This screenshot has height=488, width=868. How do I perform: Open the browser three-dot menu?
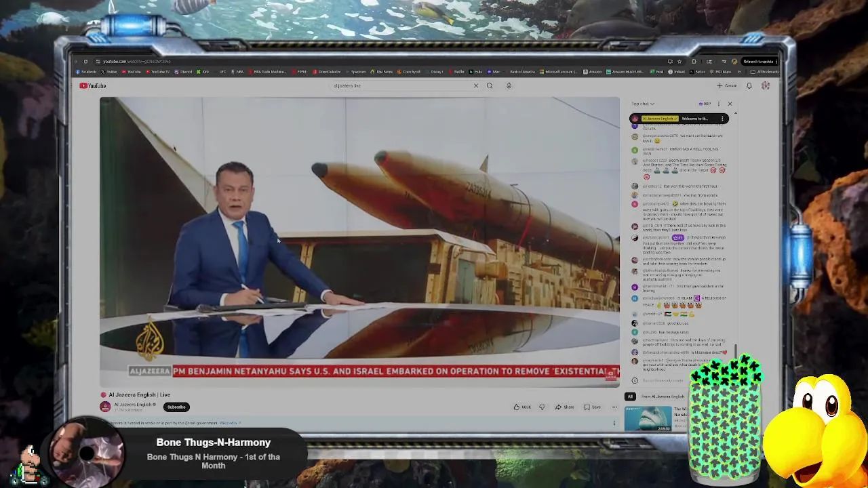point(776,61)
